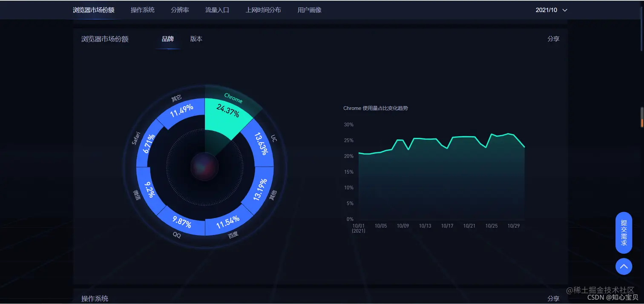
Task: Click the chevron next to 2021/10
Action: click(x=565, y=10)
